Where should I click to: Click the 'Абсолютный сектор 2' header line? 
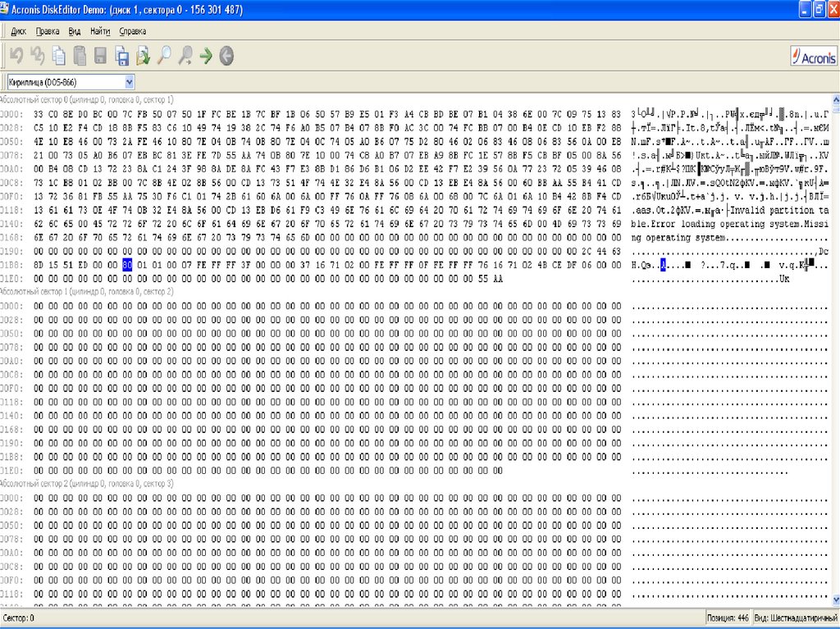click(x=87, y=483)
